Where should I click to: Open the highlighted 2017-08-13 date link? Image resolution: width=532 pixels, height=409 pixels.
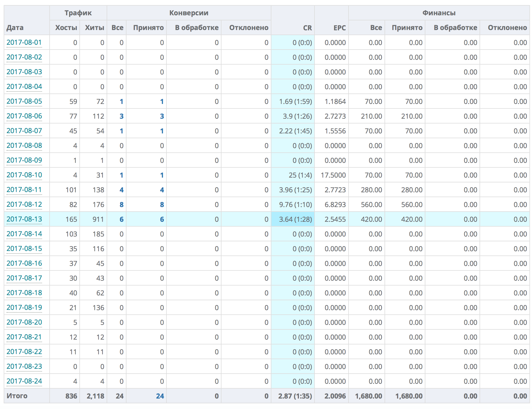pos(24,219)
